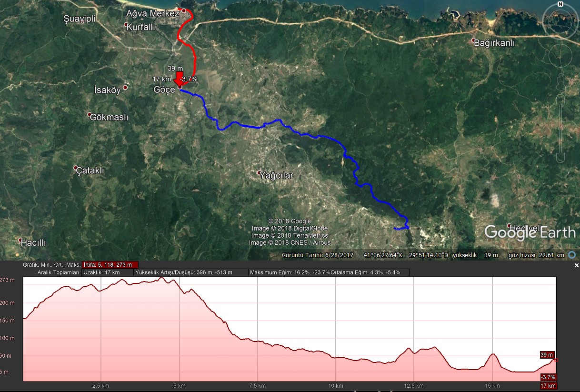
Task: Click the Bağırkanlı place label
Action: click(x=494, y=43)
